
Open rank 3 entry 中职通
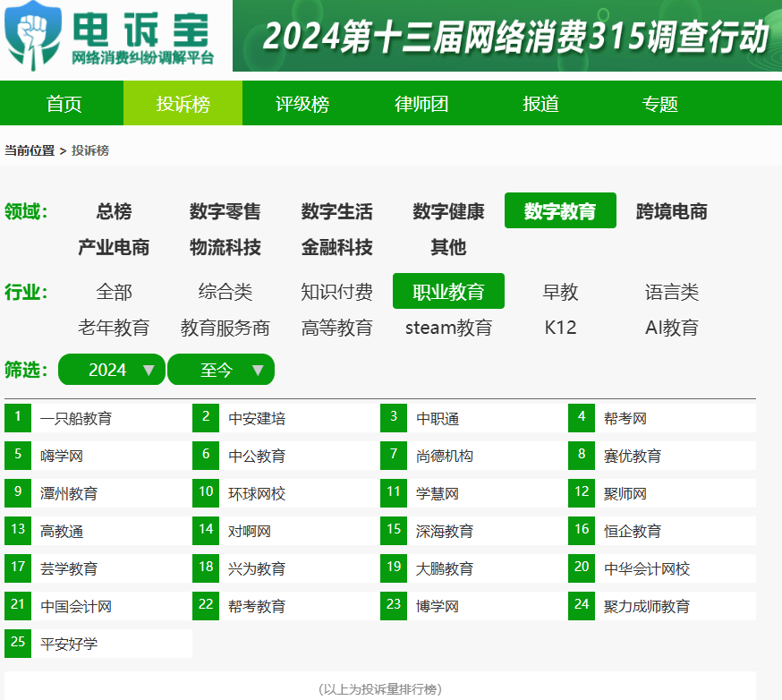[x=474, y=418]
